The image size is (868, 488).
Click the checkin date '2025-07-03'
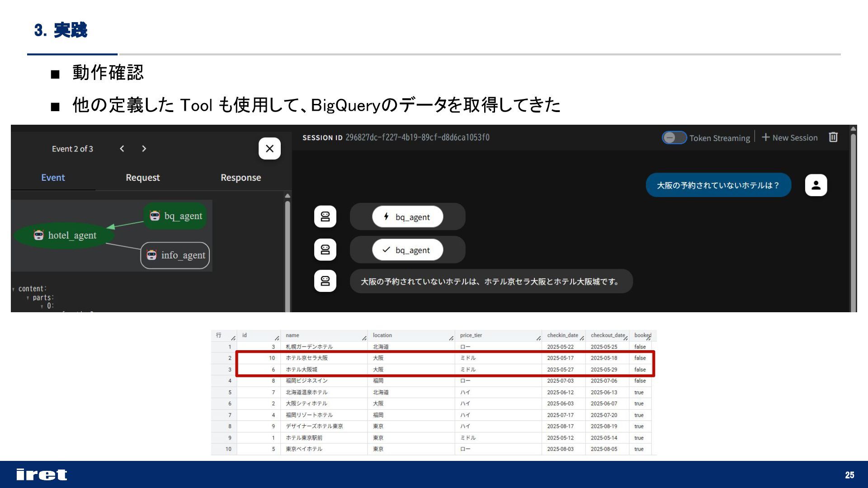coord(560,381)
